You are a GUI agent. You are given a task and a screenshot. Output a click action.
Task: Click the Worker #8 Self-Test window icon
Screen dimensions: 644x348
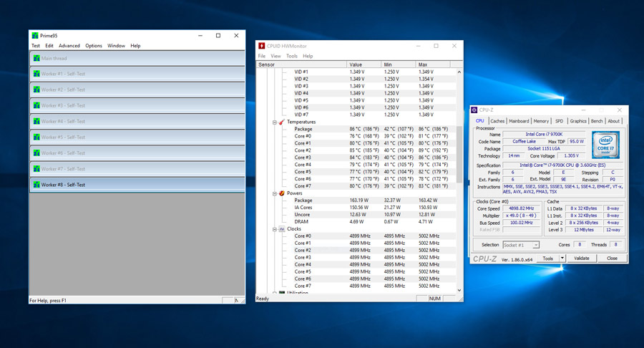click(x=36, y=185)
